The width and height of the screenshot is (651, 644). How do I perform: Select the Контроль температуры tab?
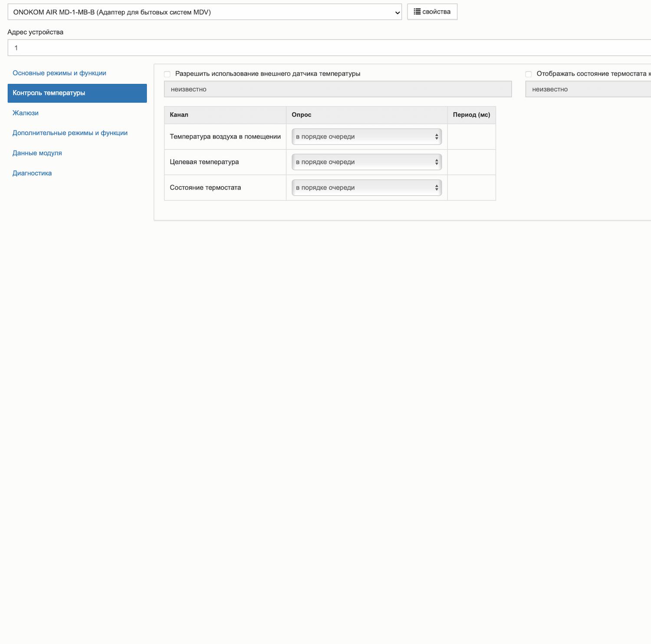coord(77,93)
